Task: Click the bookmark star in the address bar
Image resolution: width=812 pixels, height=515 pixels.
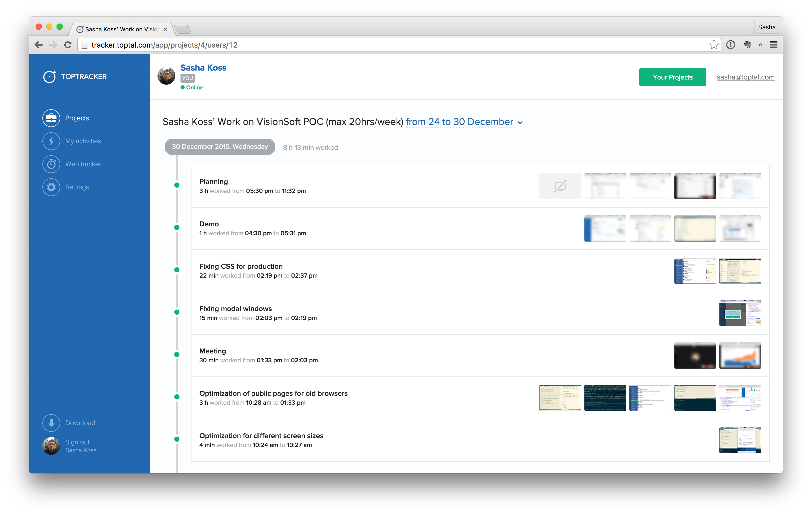Action: coord(714,45)
